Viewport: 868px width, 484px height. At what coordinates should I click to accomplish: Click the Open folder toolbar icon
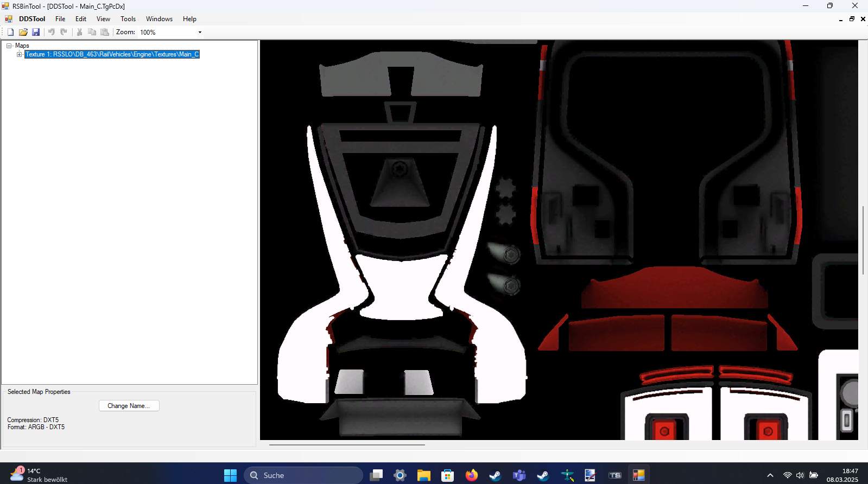click(23, 32)
